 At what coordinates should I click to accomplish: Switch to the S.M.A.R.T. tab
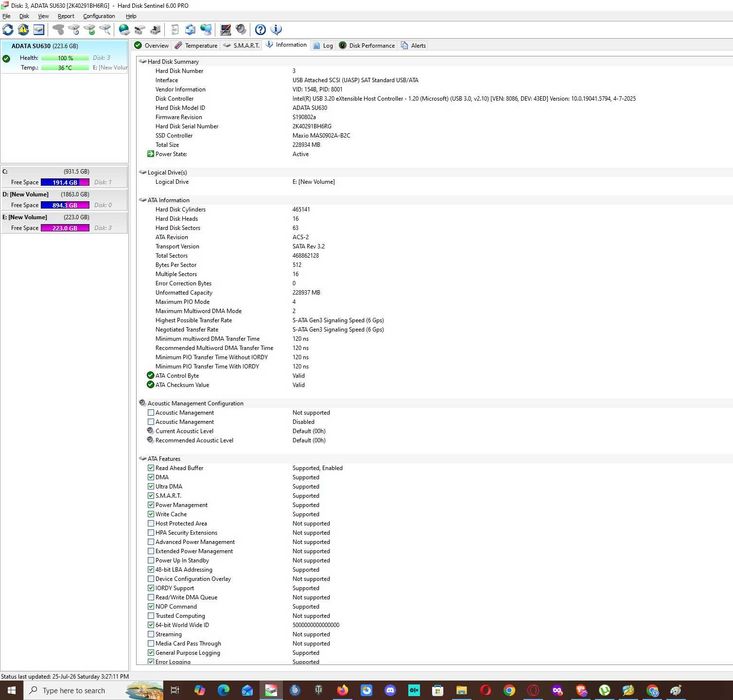click(x=241, y=45)
